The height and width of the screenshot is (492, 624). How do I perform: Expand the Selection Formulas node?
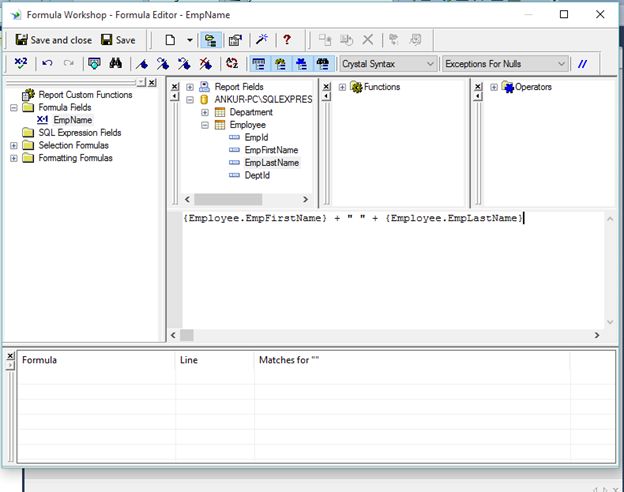14,145
